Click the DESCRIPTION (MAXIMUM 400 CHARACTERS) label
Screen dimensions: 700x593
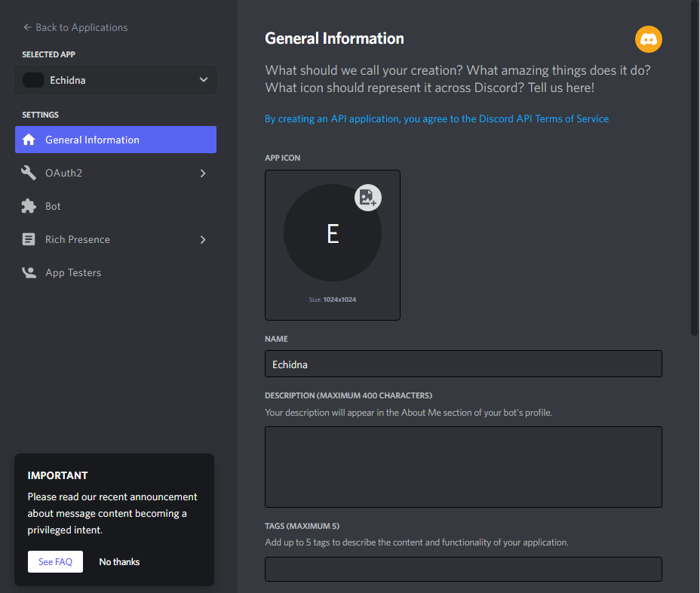click(x=348, y=395)
